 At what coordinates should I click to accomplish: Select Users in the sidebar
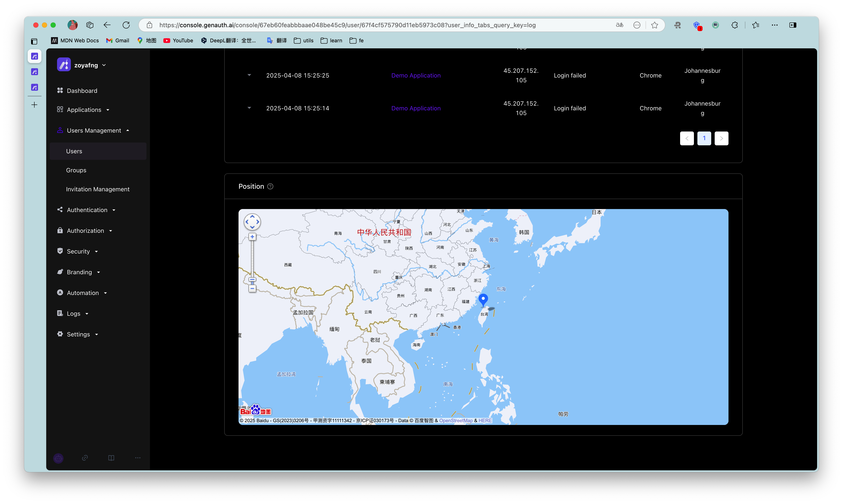click(x=98, y=151)
